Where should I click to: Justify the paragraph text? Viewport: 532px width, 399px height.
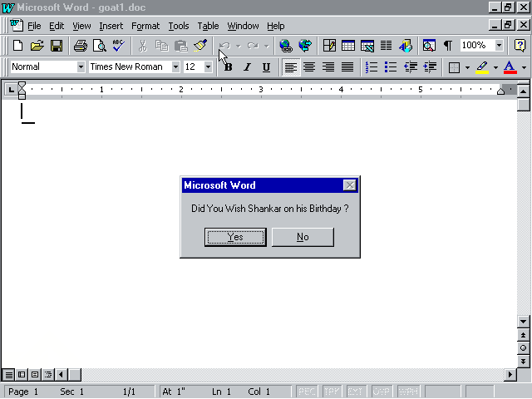tap(347, 67)
